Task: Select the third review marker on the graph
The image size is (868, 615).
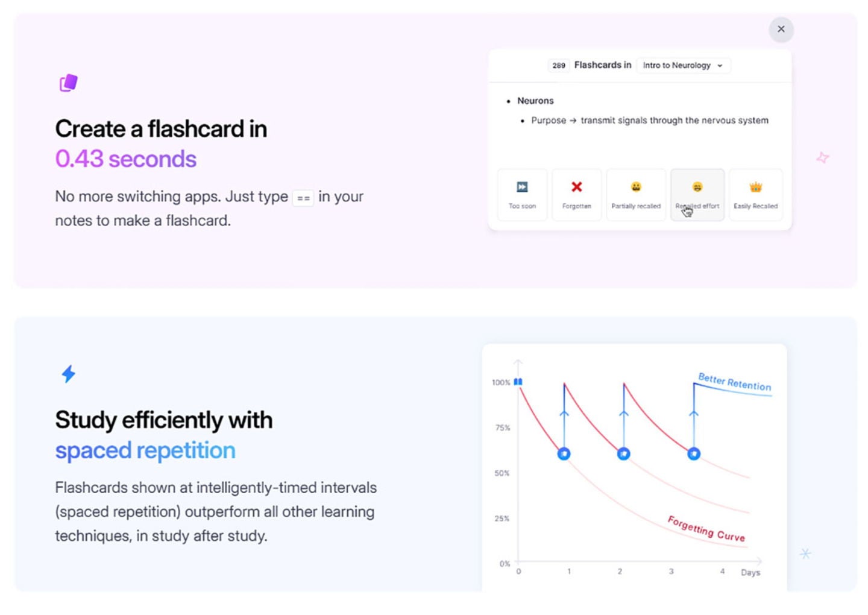Action: pyautogui.click(x=694, y=453)
